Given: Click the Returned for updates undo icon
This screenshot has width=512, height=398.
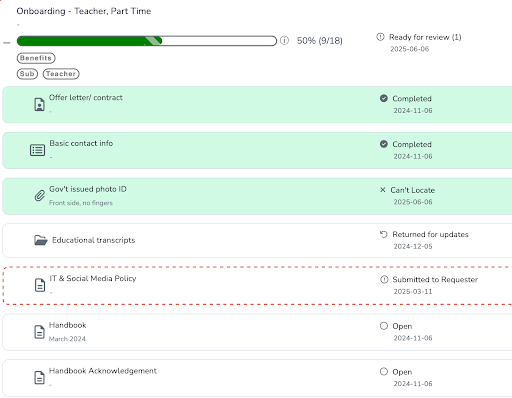Looking at the screenshot, I should [x=384, y=234].
